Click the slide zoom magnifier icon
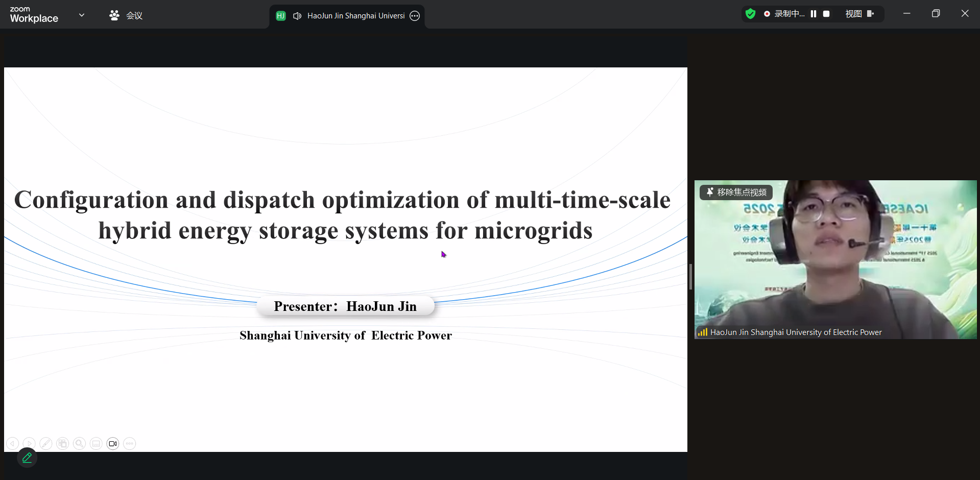 (x=79, y=444)
